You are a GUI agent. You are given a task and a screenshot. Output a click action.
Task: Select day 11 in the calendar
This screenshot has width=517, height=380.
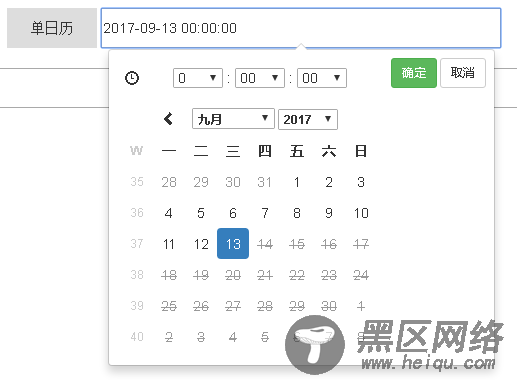pyautogui.click(x=169, y=244)
